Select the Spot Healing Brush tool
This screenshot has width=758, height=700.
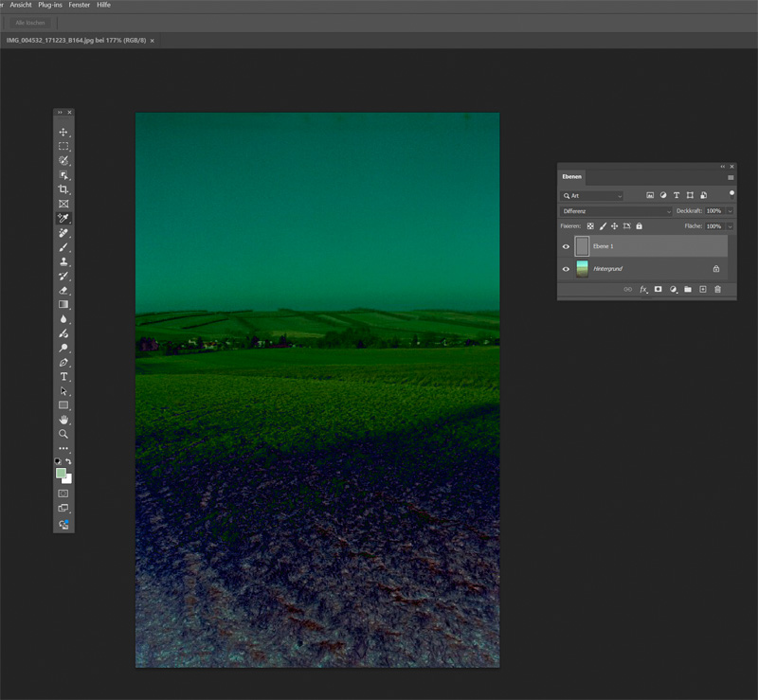click(63, 233)
